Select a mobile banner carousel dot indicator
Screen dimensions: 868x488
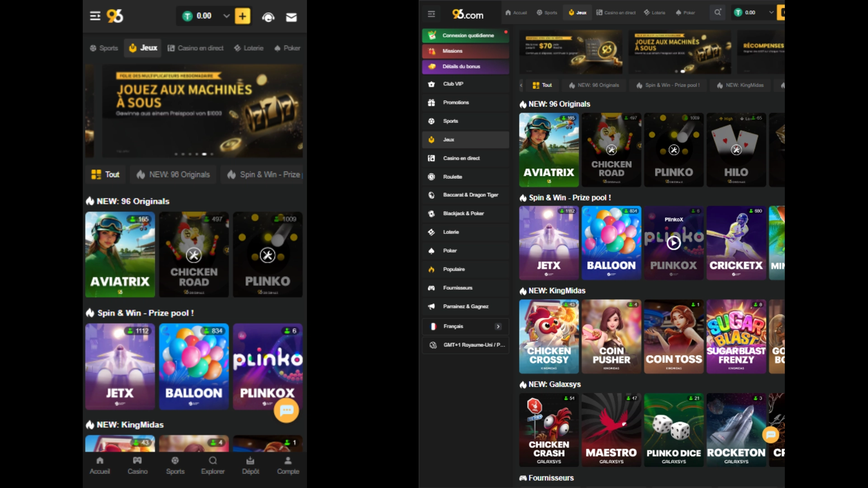(x=204, y=154)
